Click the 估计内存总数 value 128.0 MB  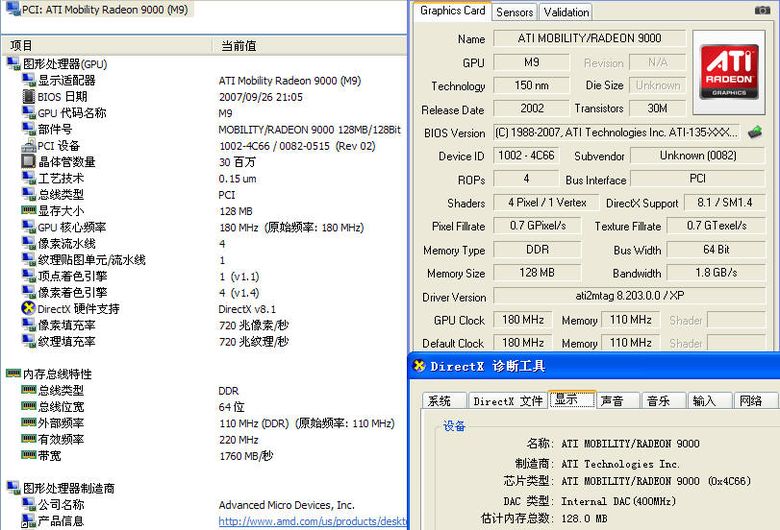[x=584, y=519]
